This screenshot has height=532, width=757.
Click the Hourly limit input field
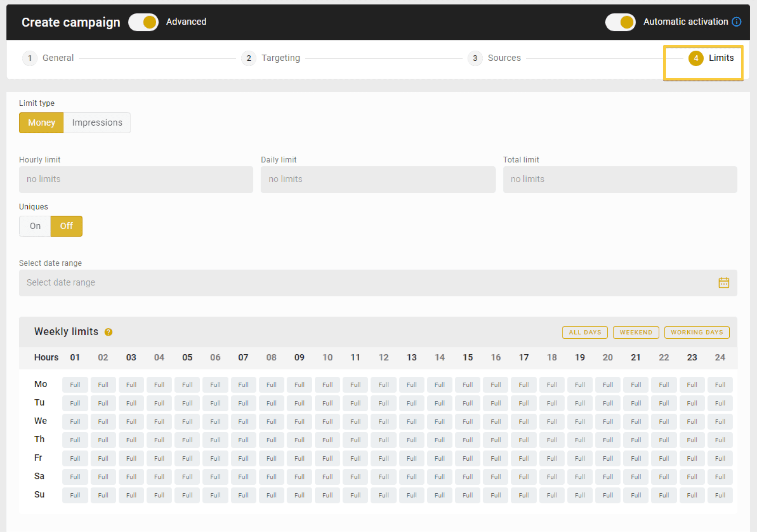pyautogui.click(x=136, y=179)
